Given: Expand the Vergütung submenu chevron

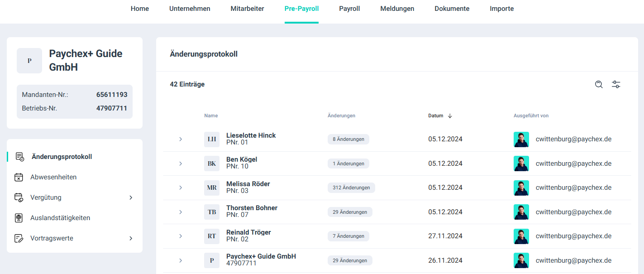Looking at the screenshot, I should 131,197.
